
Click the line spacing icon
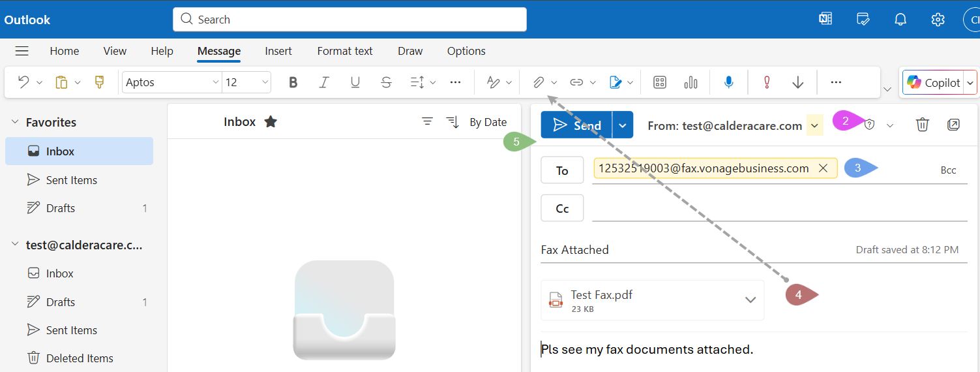417,82
